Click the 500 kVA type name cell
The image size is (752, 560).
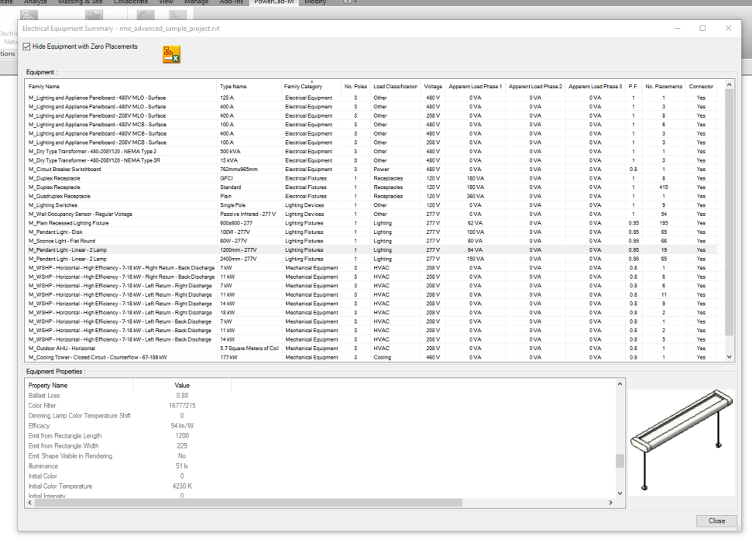click(230, 152)
